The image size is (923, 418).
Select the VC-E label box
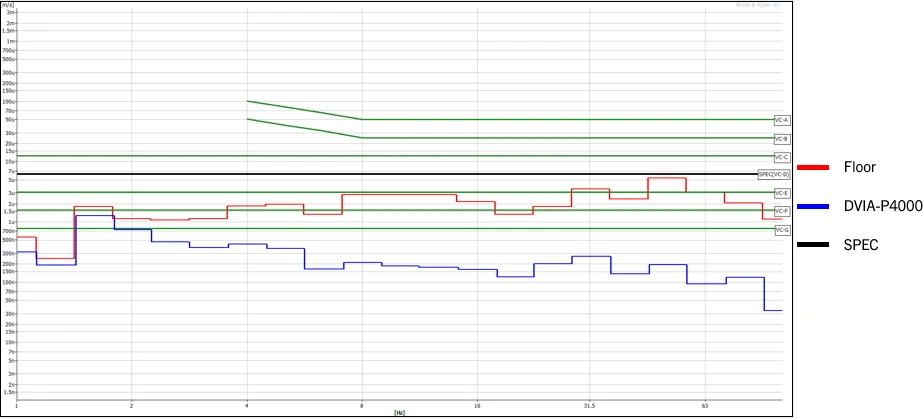781,193
